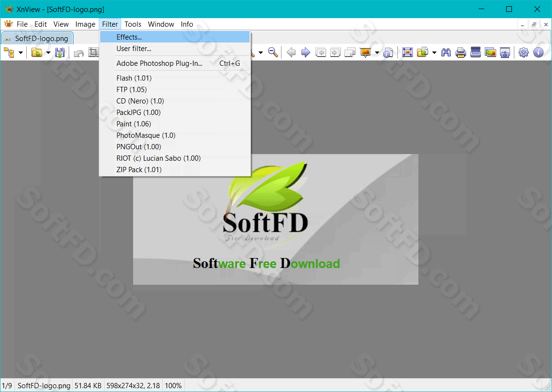This screenshot has width=552, height=392.
Task: Open the Browser folder-tree icon
Action: pyautogui.click(x=9, y=53)
